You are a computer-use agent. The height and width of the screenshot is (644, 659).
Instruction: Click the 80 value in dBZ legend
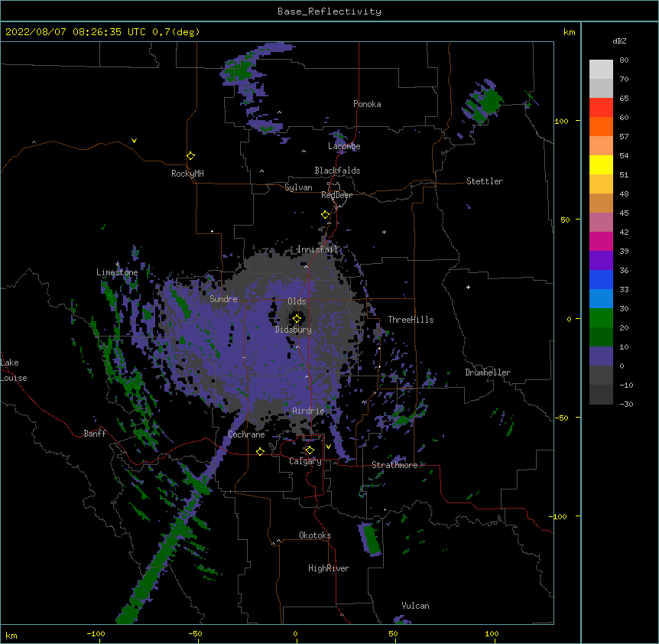[624, 60]
